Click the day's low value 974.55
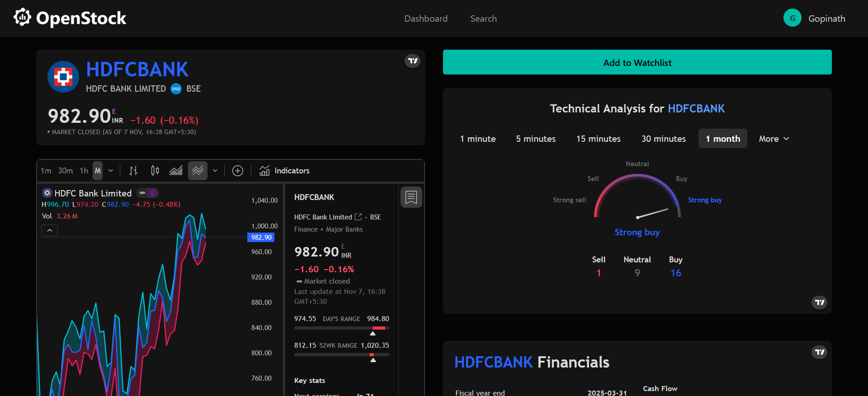The width and height of the screenshot is (868, 396). click(x=305, y=319)
